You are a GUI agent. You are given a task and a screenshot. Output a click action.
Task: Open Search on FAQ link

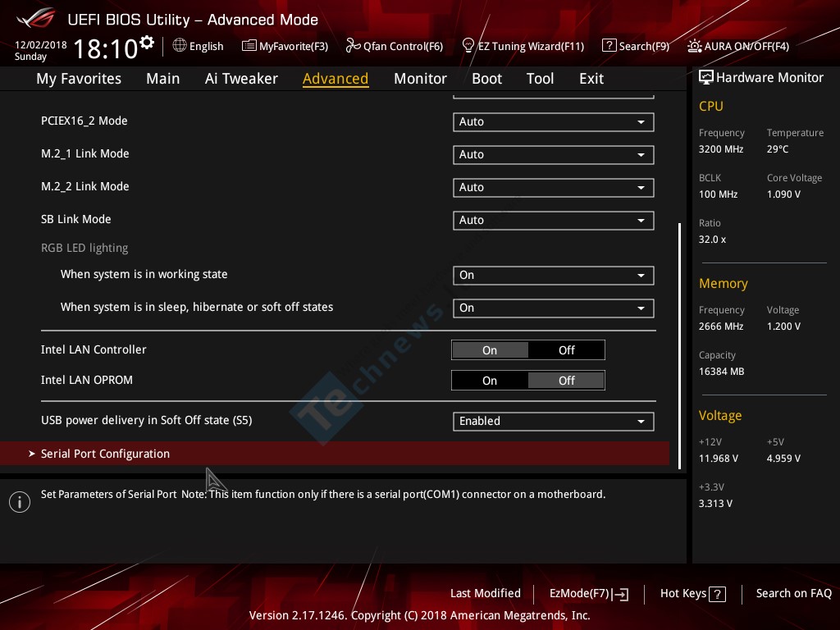tap(794, 594)
